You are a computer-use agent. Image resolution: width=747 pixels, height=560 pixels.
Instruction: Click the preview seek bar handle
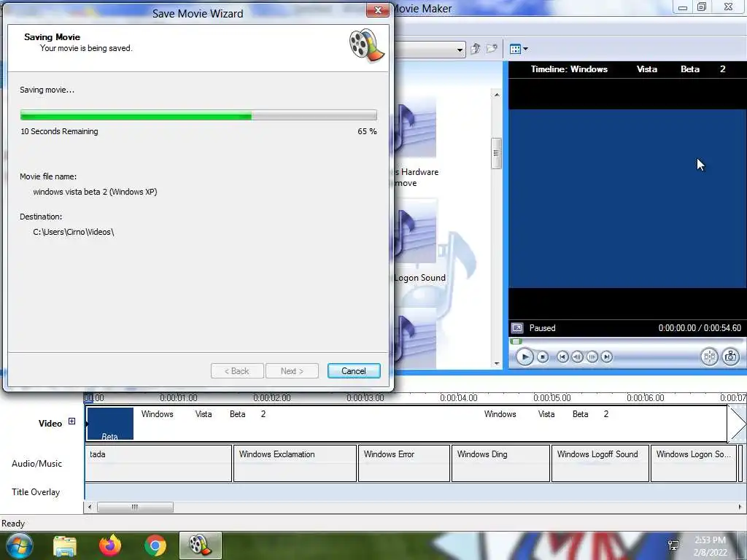point(516,341)
